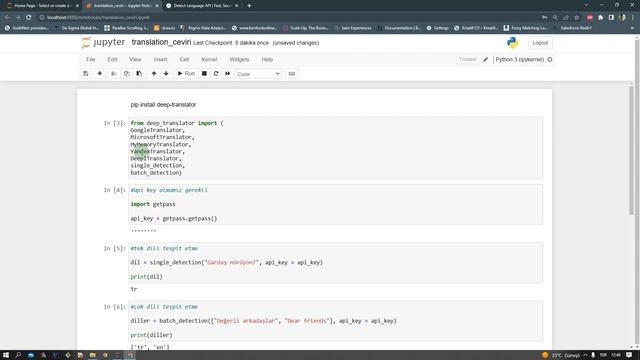Screen dimensions: 640x360
Task: Select the In [3] cell prompt
Action: 115,123
